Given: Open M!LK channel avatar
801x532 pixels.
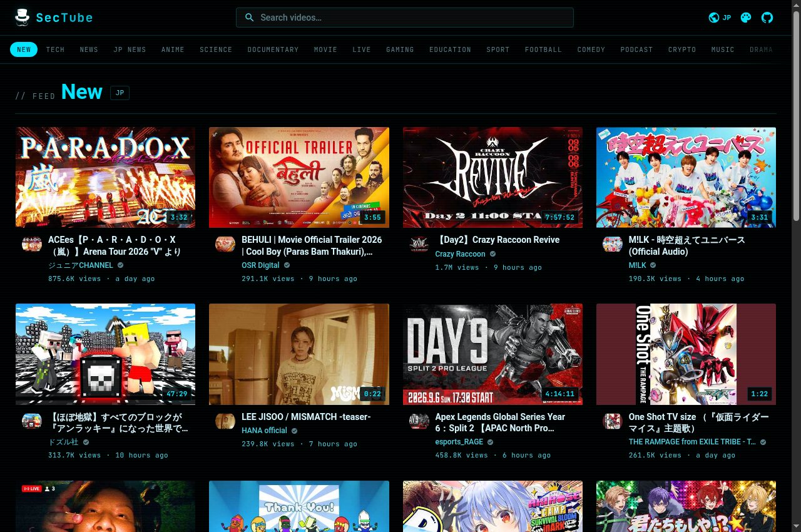Looking at the screenshot, I should coord(613,244).
